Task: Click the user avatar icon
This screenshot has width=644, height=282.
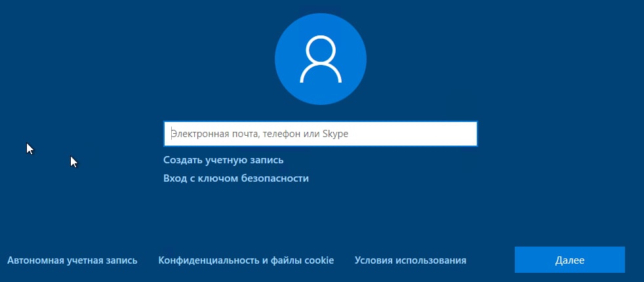Action: point(320,59)
